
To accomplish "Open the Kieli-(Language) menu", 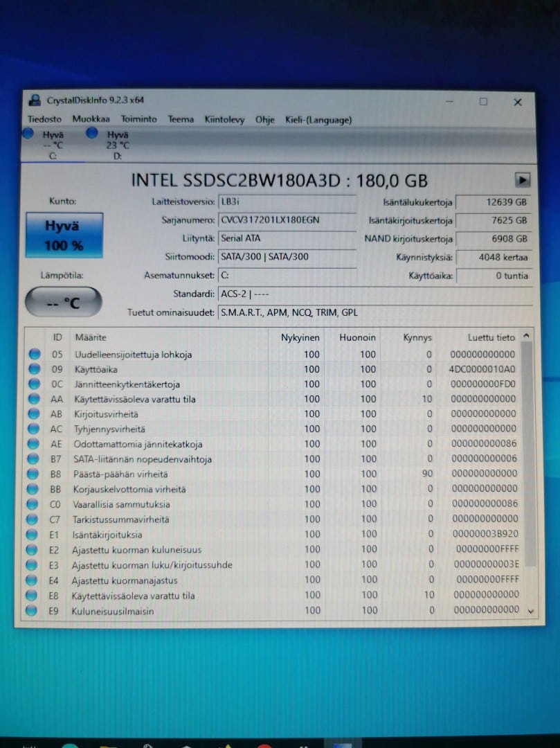I will (318, 119).
